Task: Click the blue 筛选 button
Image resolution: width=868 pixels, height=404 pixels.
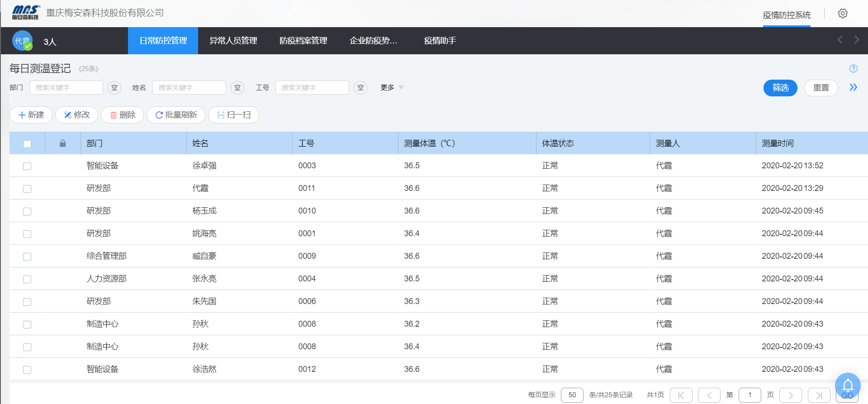Action: tap(780, 88)
